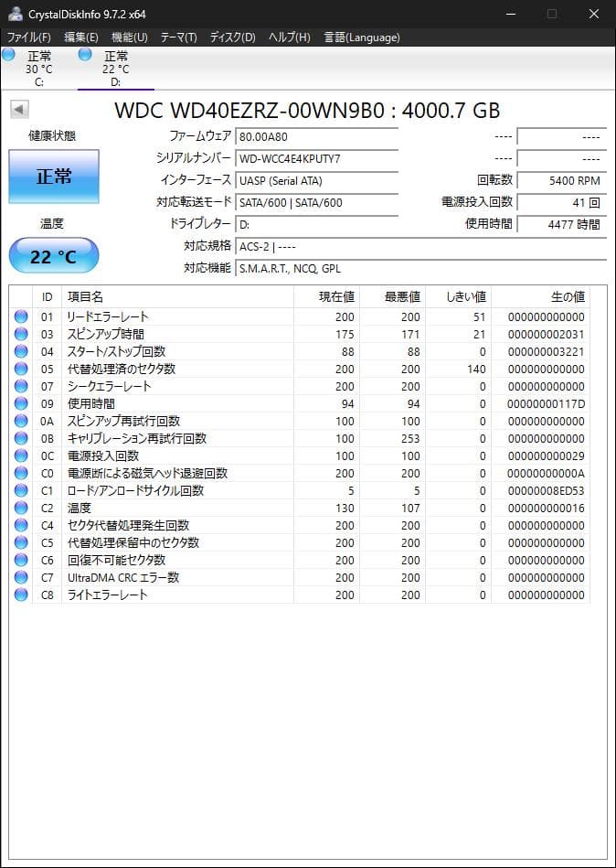616x868 pixels.
Task: Click the serial number field WD-WCC4E4KPUTY7
Action: coord(317,159)
